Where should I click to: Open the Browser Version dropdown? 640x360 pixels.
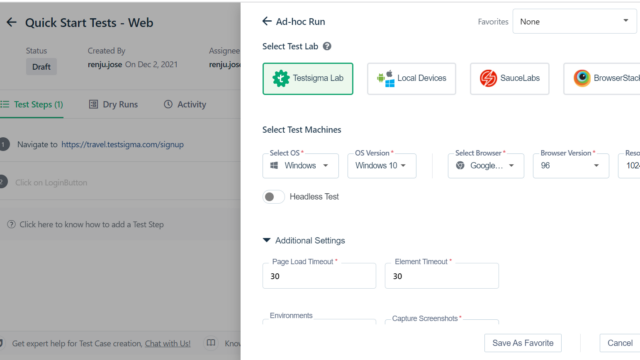pos(571,166)
